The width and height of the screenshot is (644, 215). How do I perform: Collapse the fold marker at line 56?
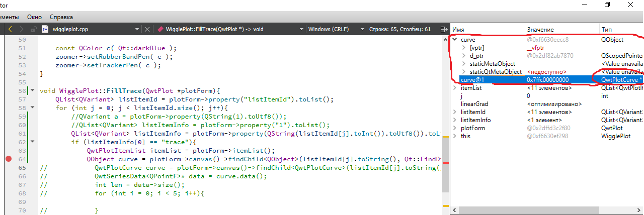pos(33,91)
